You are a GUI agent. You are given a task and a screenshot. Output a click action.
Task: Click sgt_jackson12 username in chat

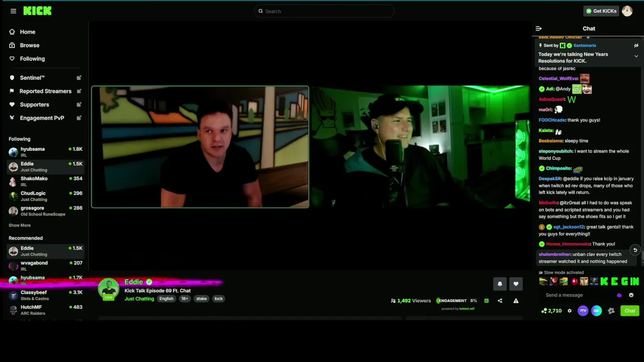click(569, 227)
